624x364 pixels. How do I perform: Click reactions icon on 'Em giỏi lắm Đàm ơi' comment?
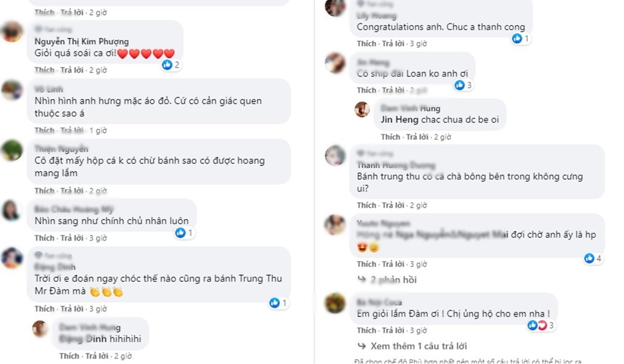[x=538, y=326]
